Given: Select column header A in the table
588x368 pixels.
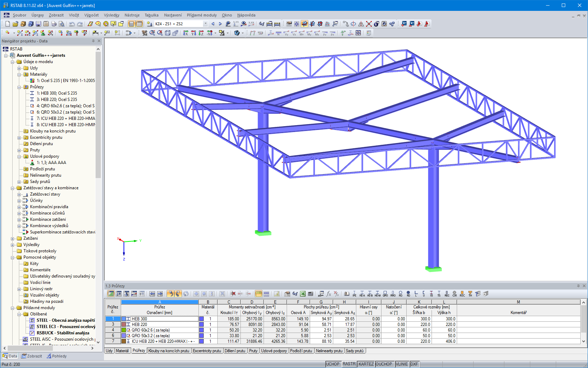Looking at the screenshot, I should pyautogui.click(x=160, y=302).
